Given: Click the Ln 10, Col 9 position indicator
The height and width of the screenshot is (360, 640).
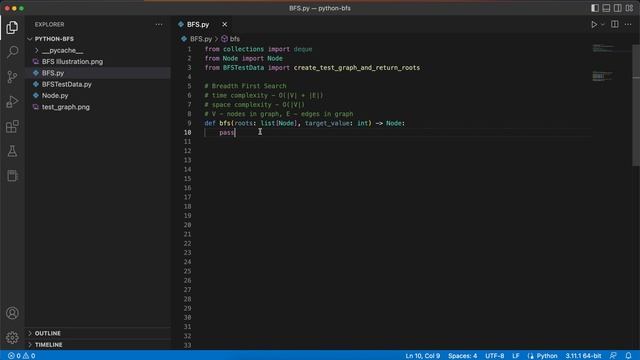Looking at the screenshot, I should (422, 356).
